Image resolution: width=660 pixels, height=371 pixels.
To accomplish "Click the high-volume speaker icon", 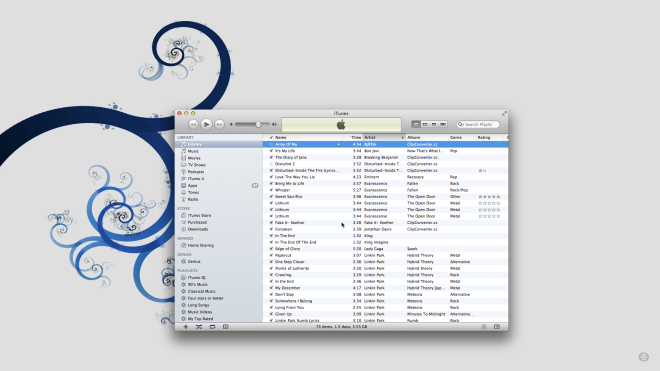I will (x=274, y=124).
